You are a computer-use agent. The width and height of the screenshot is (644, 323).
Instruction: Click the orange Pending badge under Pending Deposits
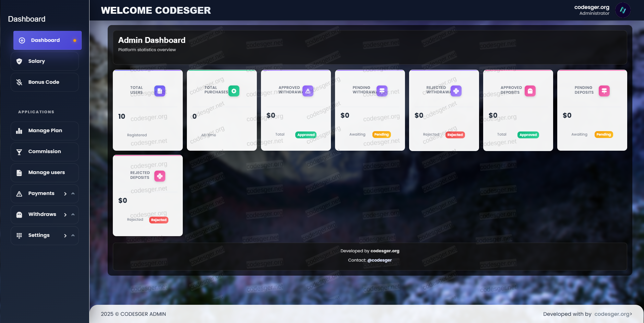[x=603, y=135]
